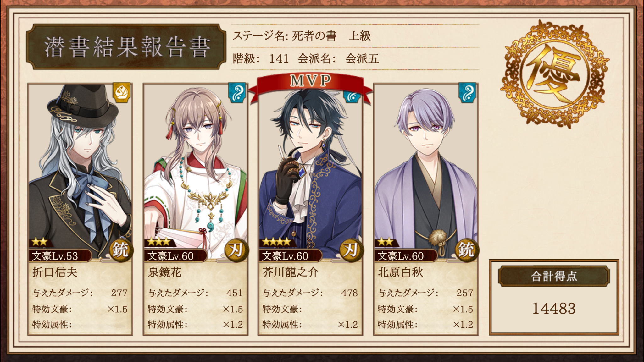This screenshot has width=644, height=362.
Task: Click the four-star rating on 芥川龍之介's card
Action: 277,242
